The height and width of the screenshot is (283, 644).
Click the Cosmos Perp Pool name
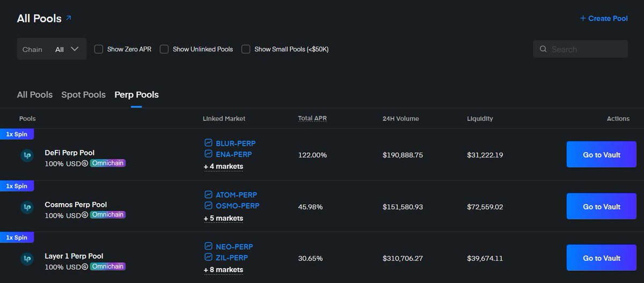click(76, 204)
